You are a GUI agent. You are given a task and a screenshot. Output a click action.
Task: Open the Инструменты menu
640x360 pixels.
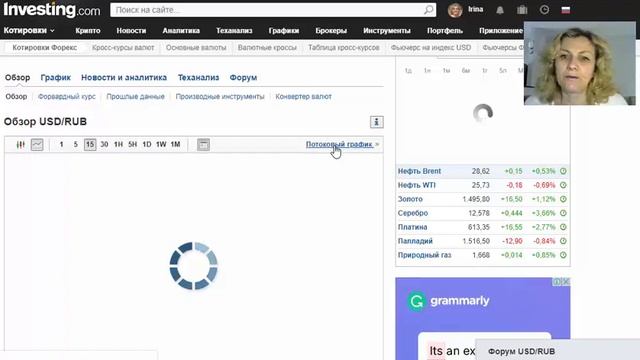coord(387,31)
